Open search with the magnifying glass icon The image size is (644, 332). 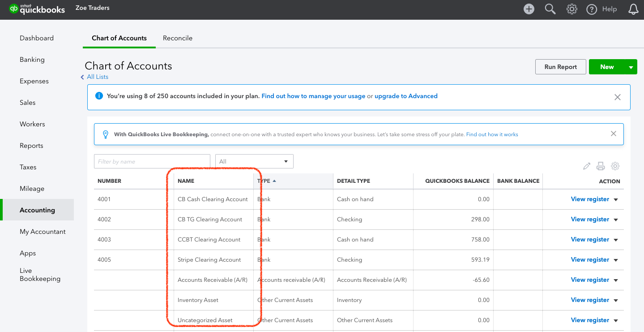550,9
